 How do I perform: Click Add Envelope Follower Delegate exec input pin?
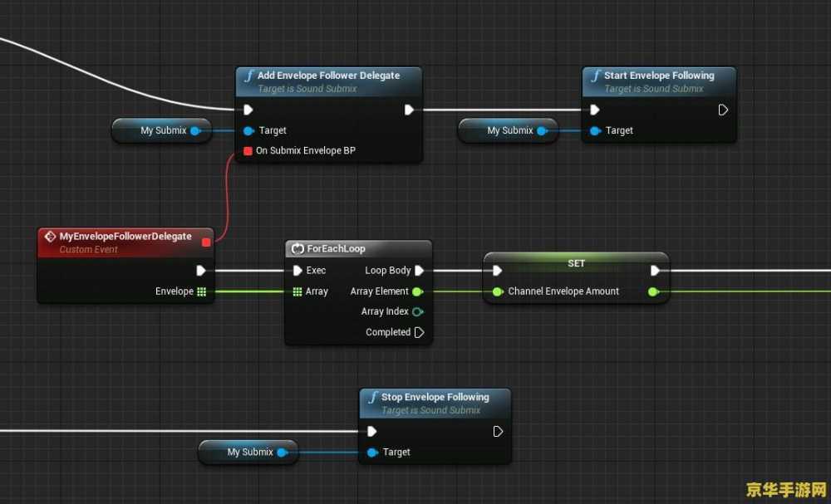point(248,110)
